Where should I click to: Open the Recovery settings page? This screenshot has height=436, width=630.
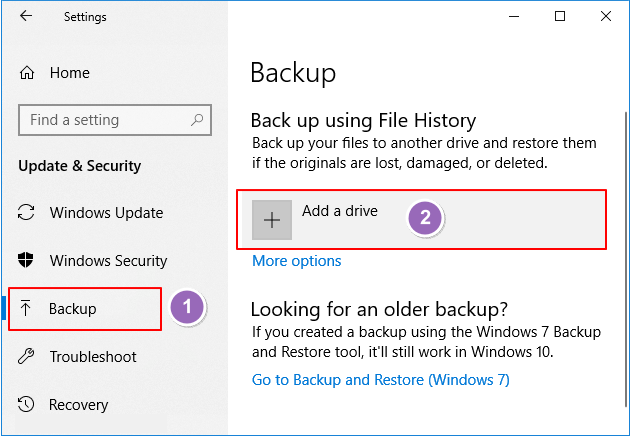coord(78,405)
